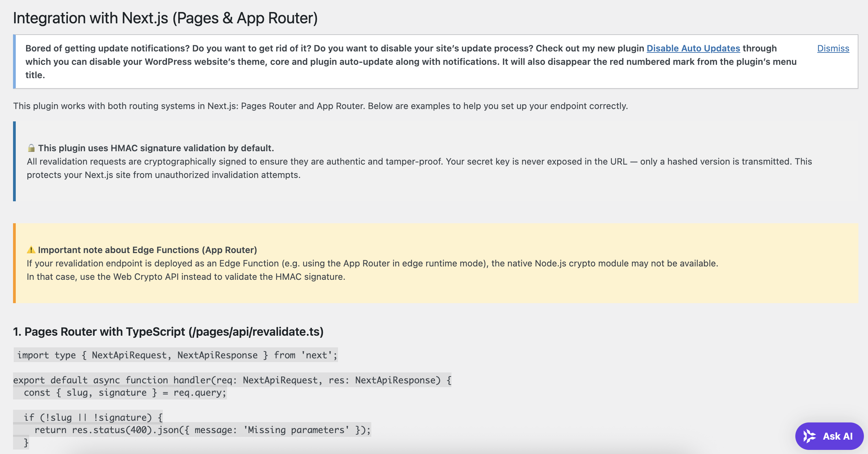Click the Ask AI sparkle icon
Viewport: 868px width, 454px height.
(810, 436)
